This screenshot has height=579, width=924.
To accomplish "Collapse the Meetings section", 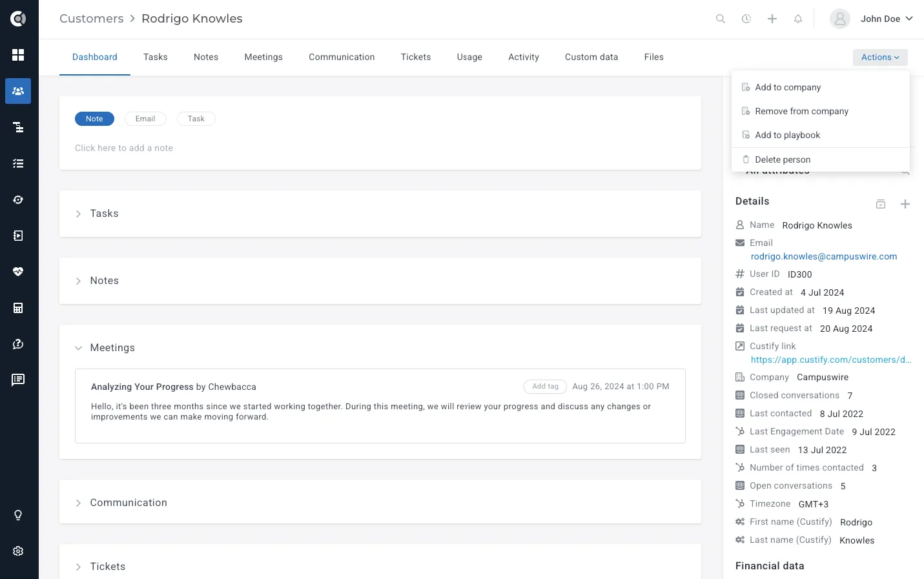I will (x=78, y=348).
